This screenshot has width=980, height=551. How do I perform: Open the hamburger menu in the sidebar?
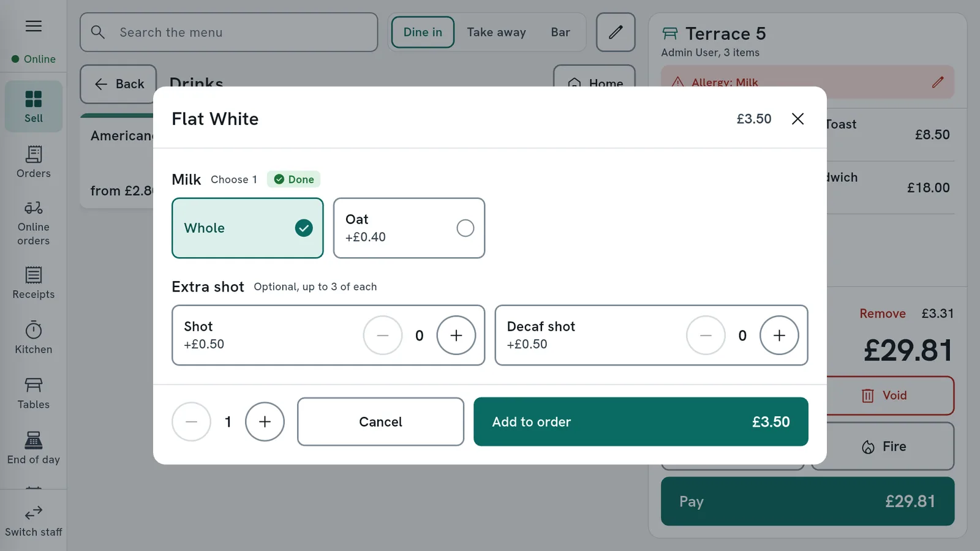(x=34, y=26)
